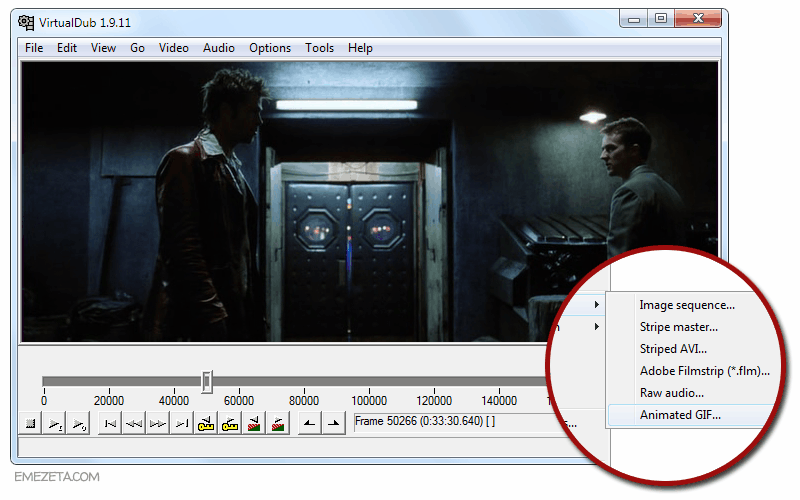Jump to start of video
800x500 pixels.
[x=110, y=423]
